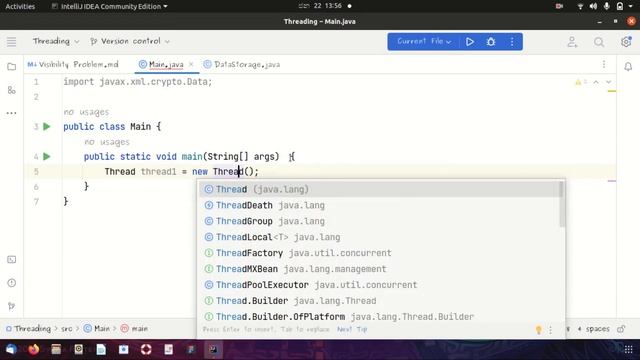Click run gutter icon for class Main
This screenshot has width=640, height=360.
[x=47, y=127]
